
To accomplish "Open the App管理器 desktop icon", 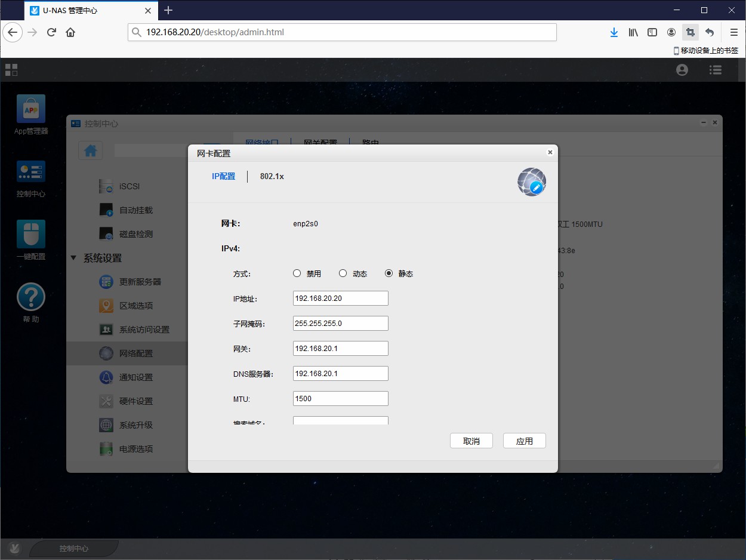I will point(31,110).
